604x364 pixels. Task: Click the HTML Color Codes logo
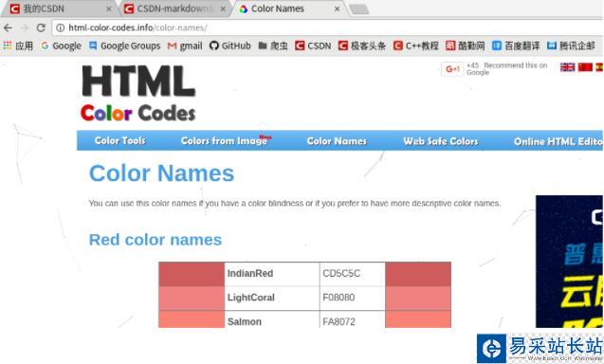(x=138, y=93)
